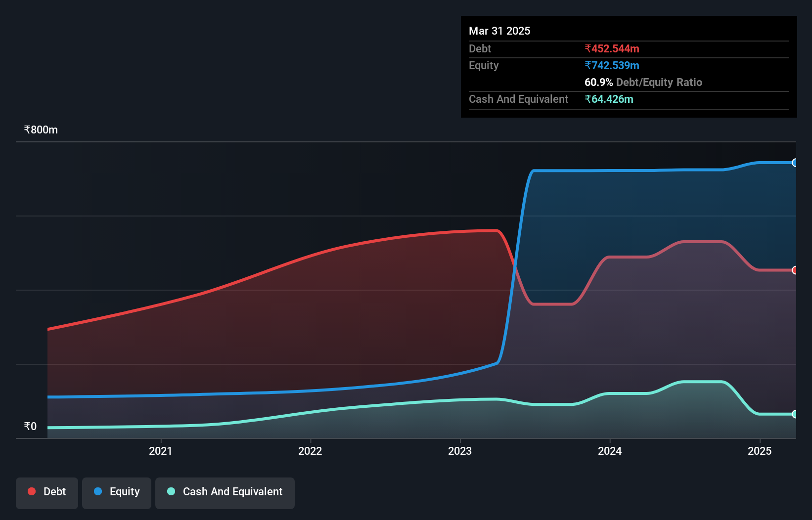Toggle the Debt series visibility
The image size is (812, 520).
click(47, 493)
